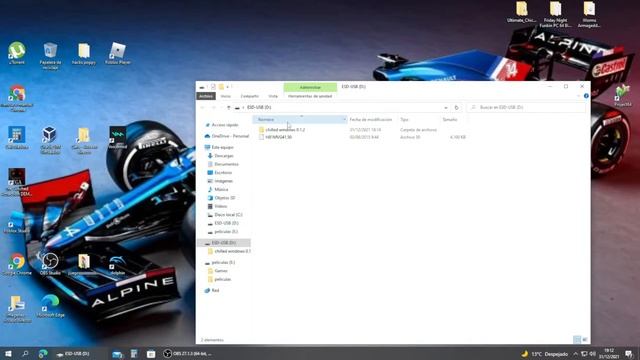
Task: Switch to large icons view layout
Action: (584, 340)
